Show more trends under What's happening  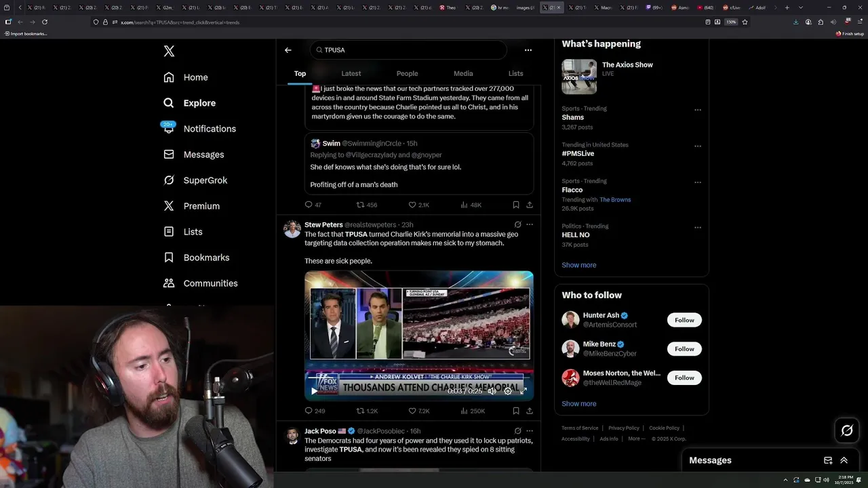pyautogui.click(x=579, y=265)
